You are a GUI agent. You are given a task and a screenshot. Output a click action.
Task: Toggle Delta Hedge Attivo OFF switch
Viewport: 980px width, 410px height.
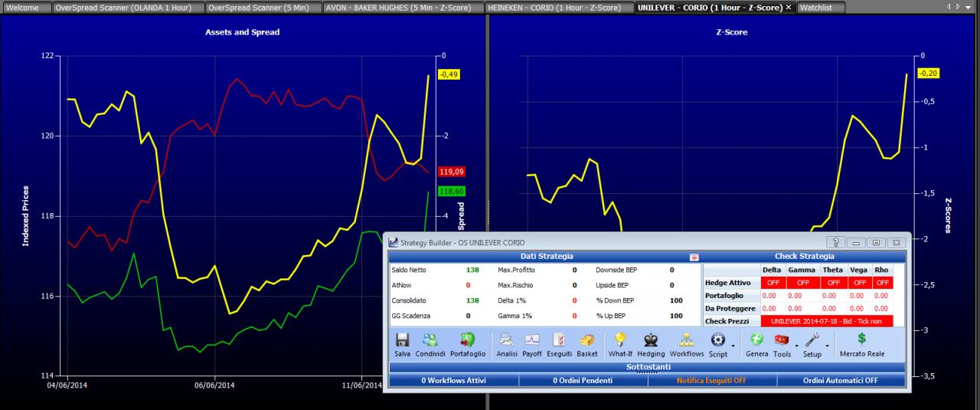tap(770, 283)
